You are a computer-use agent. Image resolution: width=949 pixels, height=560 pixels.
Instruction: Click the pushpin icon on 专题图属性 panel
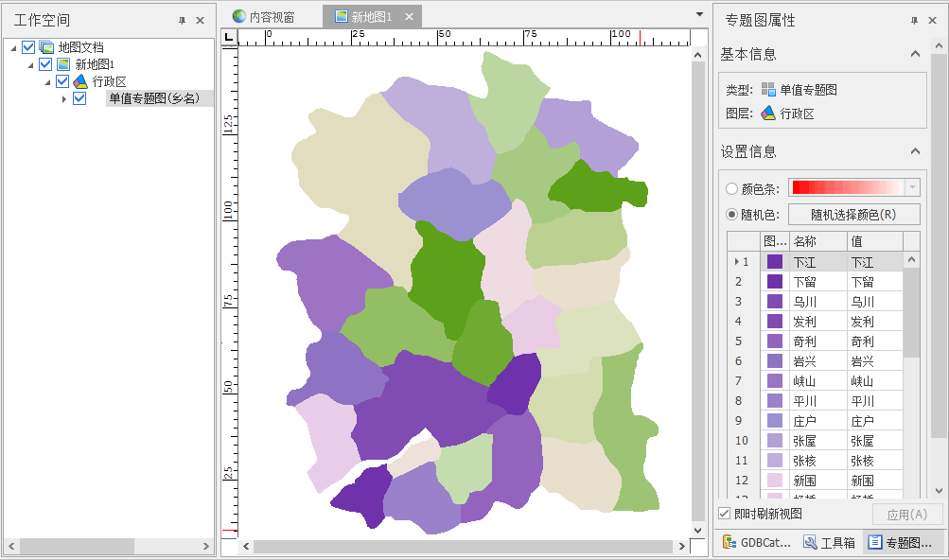915,20
